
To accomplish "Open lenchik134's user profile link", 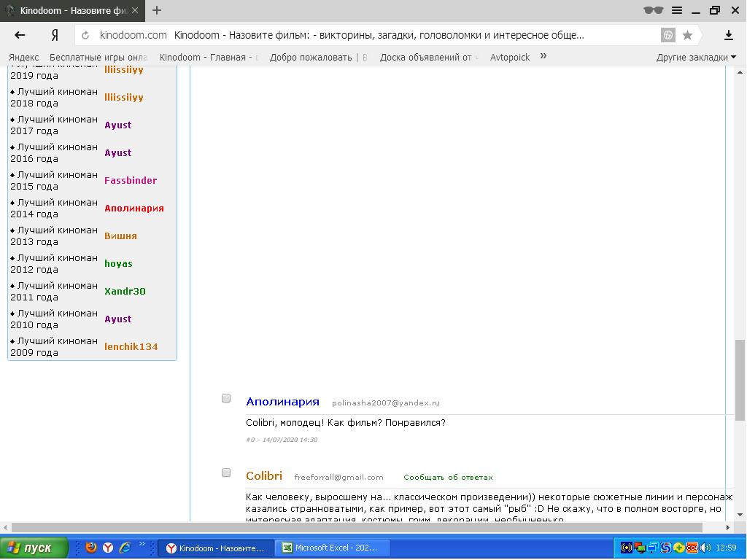I will pos(131,346).
